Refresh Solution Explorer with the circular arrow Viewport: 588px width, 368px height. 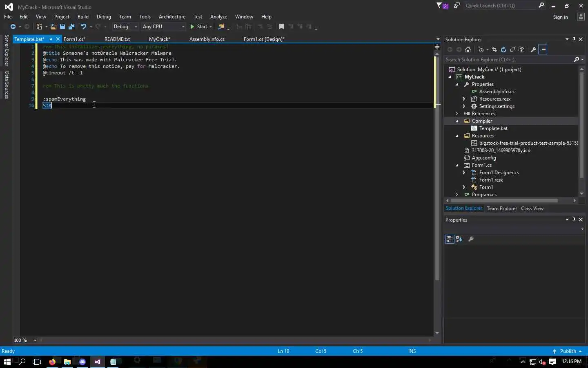pos(503,49)
